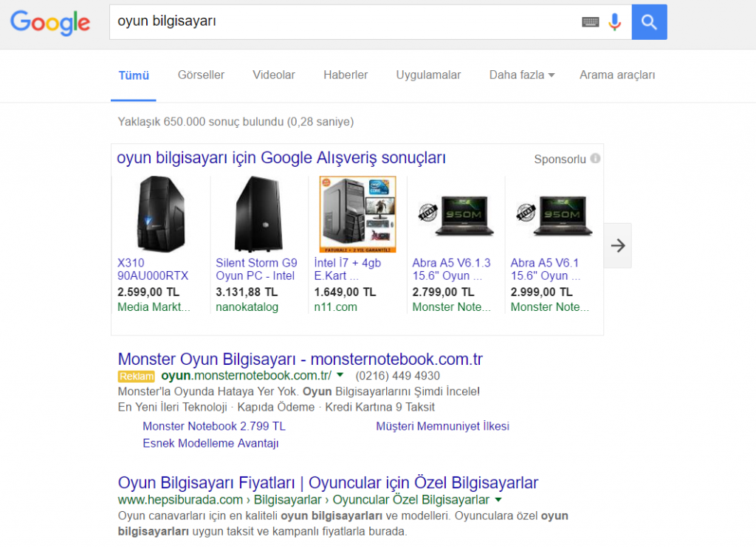
Task: Click the Sponsorlu info icon
Action: [596, 158]
